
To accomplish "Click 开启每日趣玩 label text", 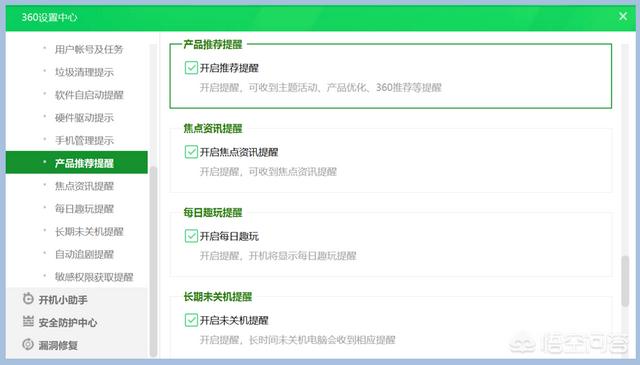I will click(x=229, y=236).
